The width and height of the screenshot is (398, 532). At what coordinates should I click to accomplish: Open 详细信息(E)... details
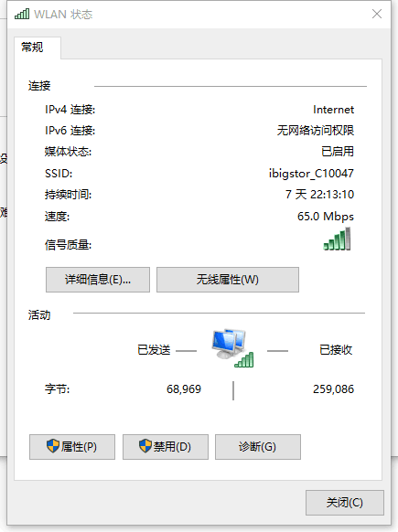[x=98, y=280]
